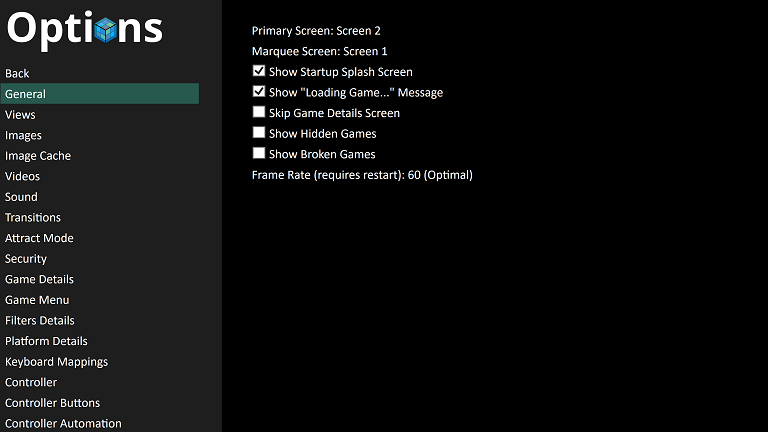Tick the Show Hidden Games checkbox
Viewport: 768px width, 432px height.
pos(259,133)
